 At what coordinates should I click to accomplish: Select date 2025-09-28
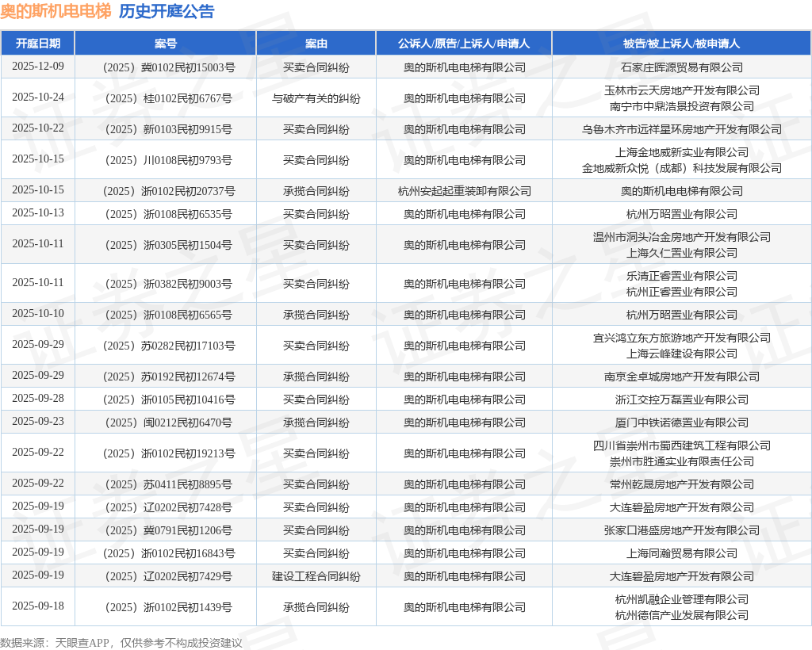click(38, 399)
